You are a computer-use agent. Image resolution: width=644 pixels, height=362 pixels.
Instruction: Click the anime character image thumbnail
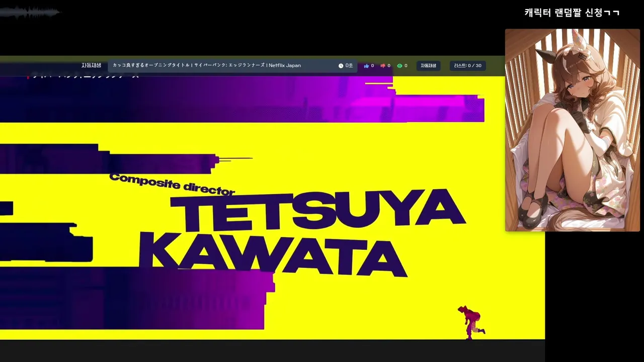(573, 130)
